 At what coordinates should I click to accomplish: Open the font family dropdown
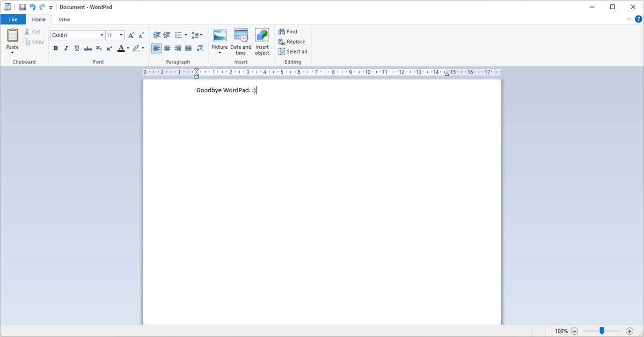(101, 35)
